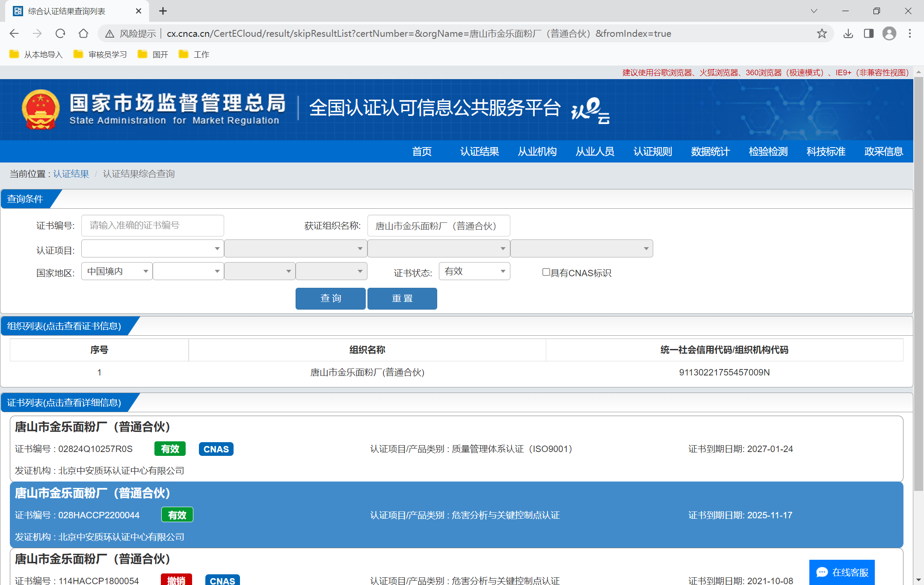Click the browser reload icon
924x585 pixels.
pyautogui.click(x=60, y=33)
